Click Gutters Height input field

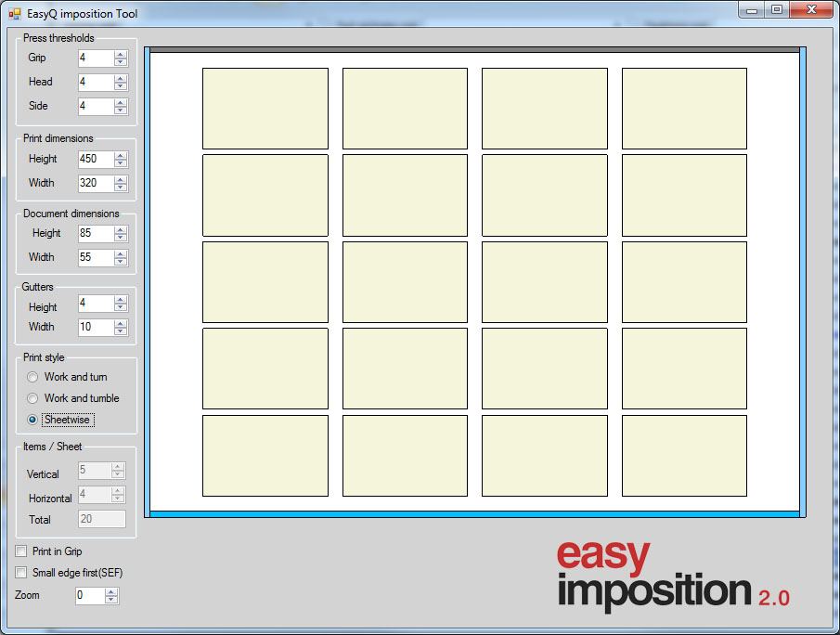click(97, 304)
